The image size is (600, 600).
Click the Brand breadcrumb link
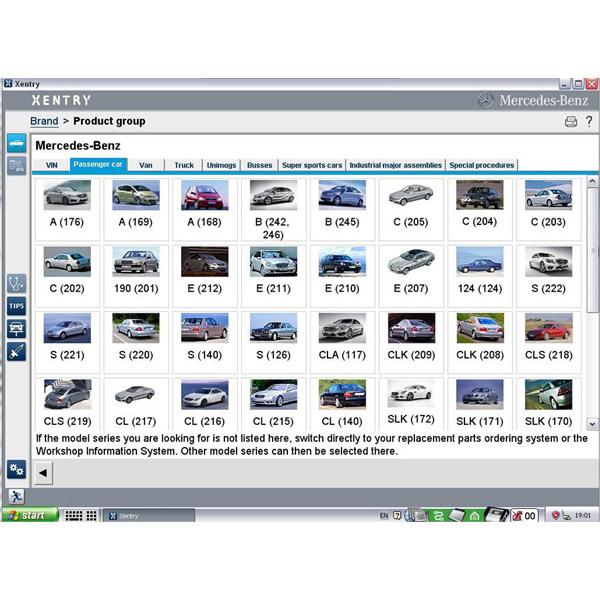[44, 121]
